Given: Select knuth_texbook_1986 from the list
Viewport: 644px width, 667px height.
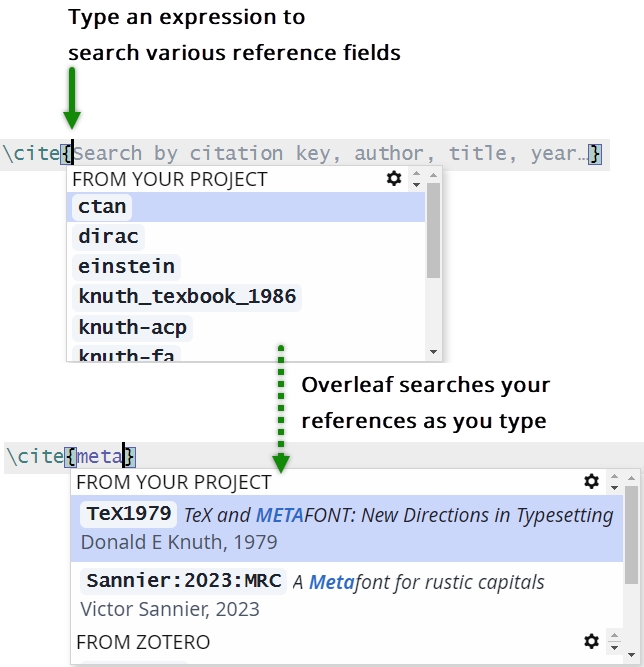Looking at the screenshot, I should (187, 297).
